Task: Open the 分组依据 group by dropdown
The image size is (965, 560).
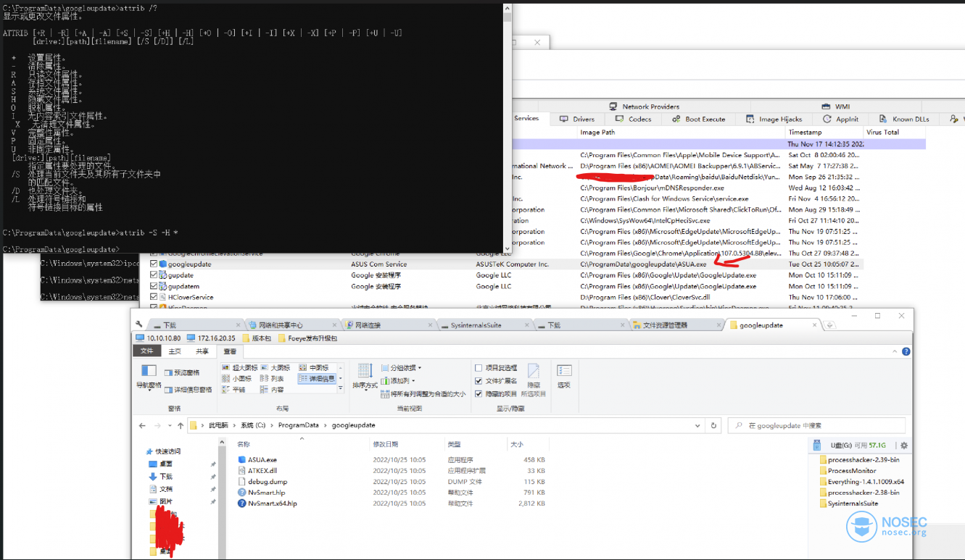Action: [401, 368]
